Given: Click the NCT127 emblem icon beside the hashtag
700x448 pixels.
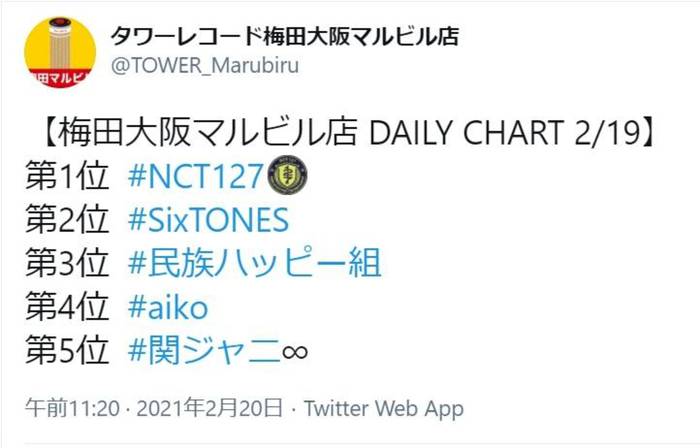Looking at the screenshot, I should coord(287,175).
